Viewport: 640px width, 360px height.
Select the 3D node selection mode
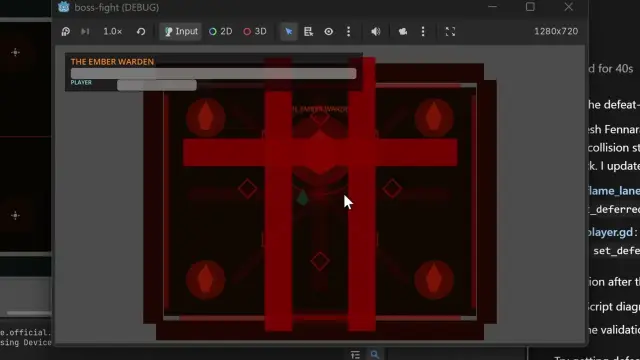click(x=255, y=31)
